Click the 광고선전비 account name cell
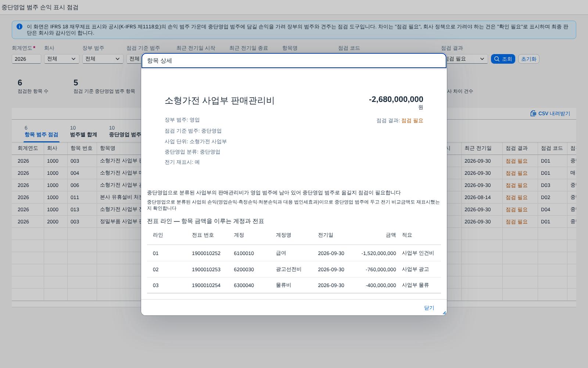This screenshot has height=368, width=588. coord(288,269)
